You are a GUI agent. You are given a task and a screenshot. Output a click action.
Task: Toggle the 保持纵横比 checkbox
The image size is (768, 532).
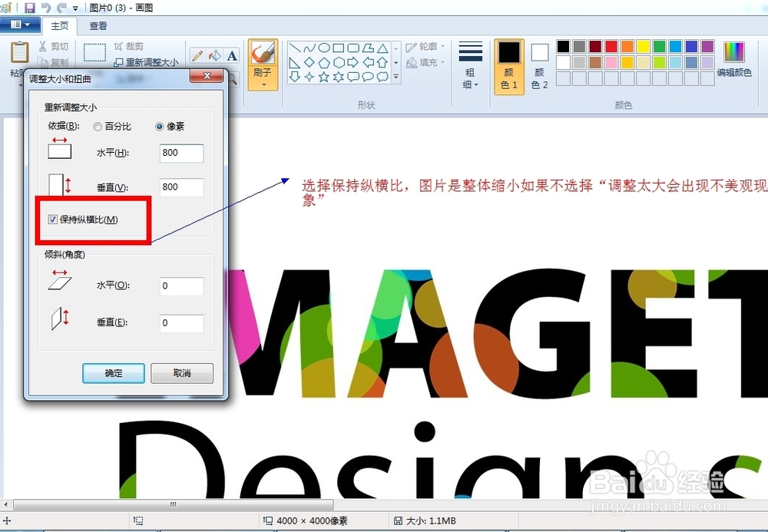(52, 220)
